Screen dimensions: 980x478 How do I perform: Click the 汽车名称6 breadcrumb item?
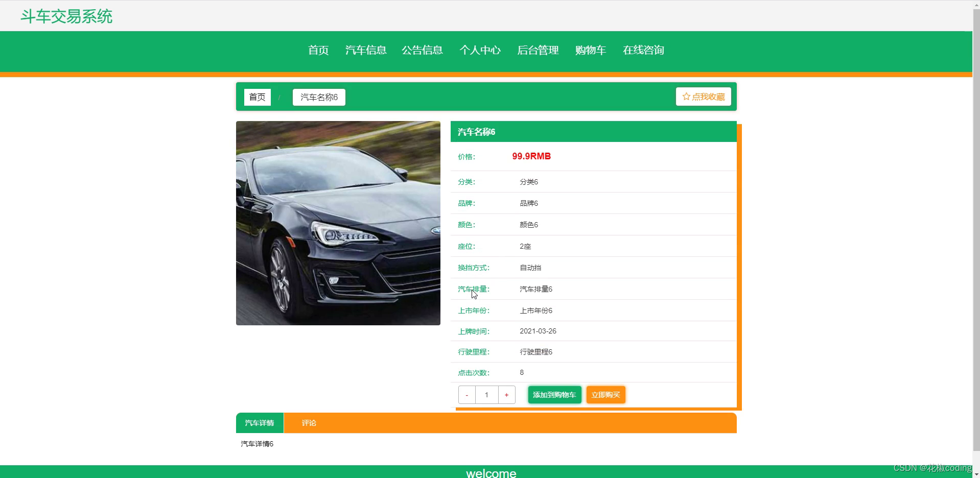[x=318, y=97]
